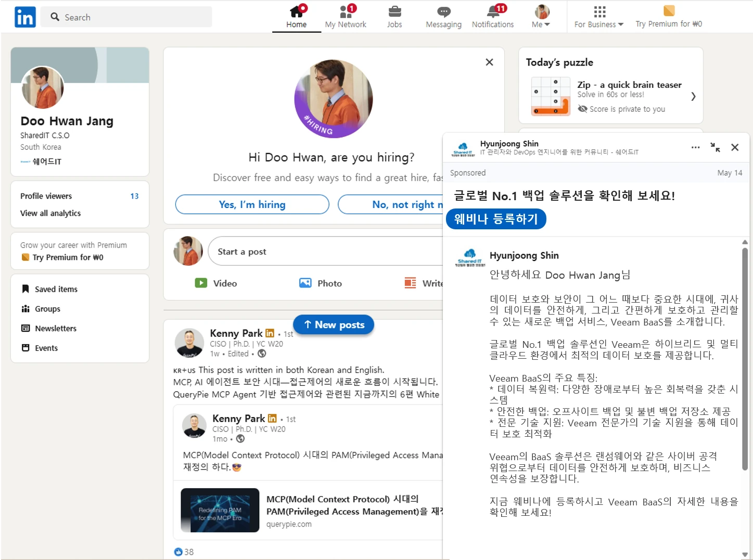Click the Yes, I'm hiring button
This screenshot has height=560, width=753.
[x=252, y=204]
